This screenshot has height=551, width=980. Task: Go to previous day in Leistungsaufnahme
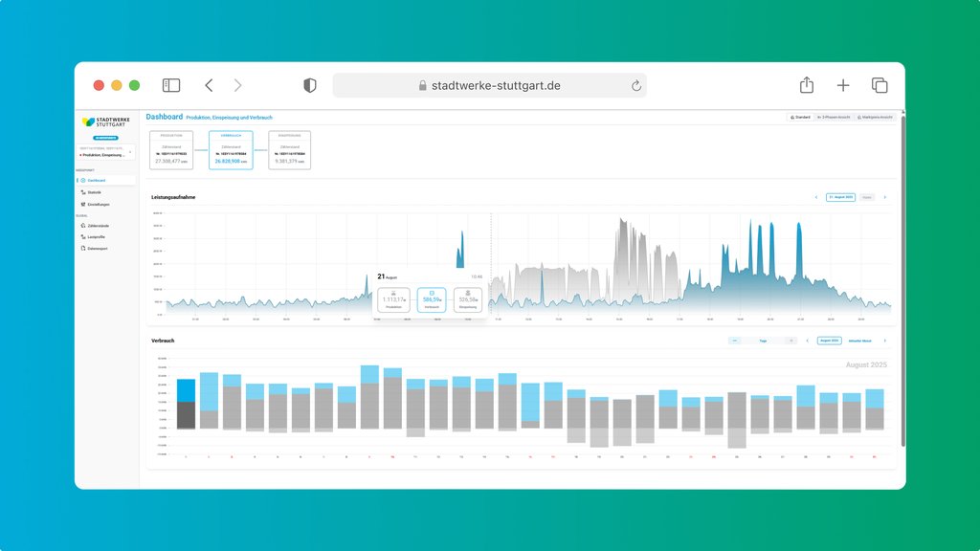tap(816, 197)
